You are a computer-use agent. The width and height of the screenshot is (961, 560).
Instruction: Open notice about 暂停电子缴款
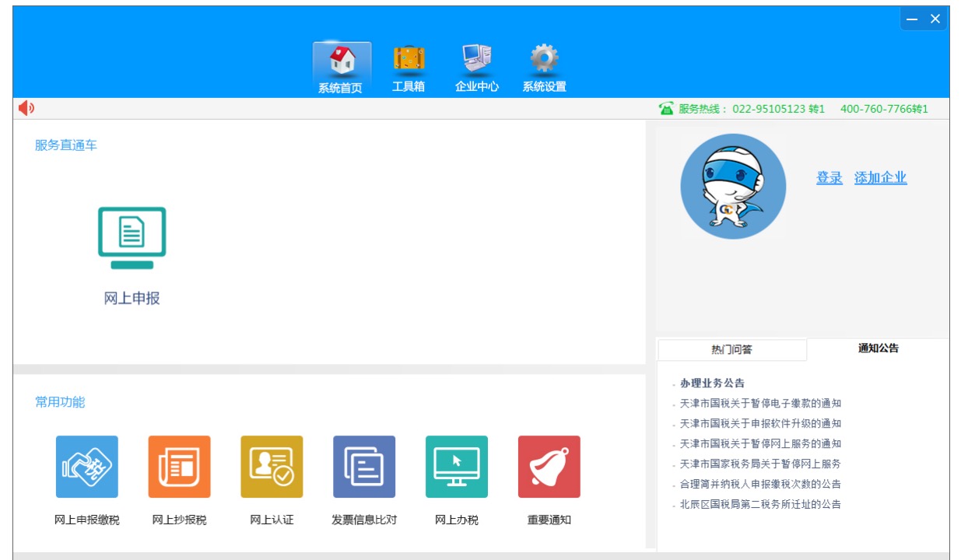[759, 404]
